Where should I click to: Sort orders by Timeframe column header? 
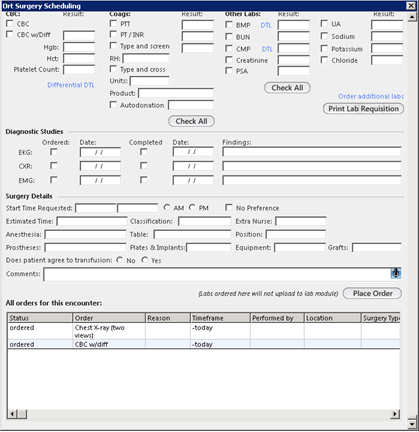pos(220,318)
